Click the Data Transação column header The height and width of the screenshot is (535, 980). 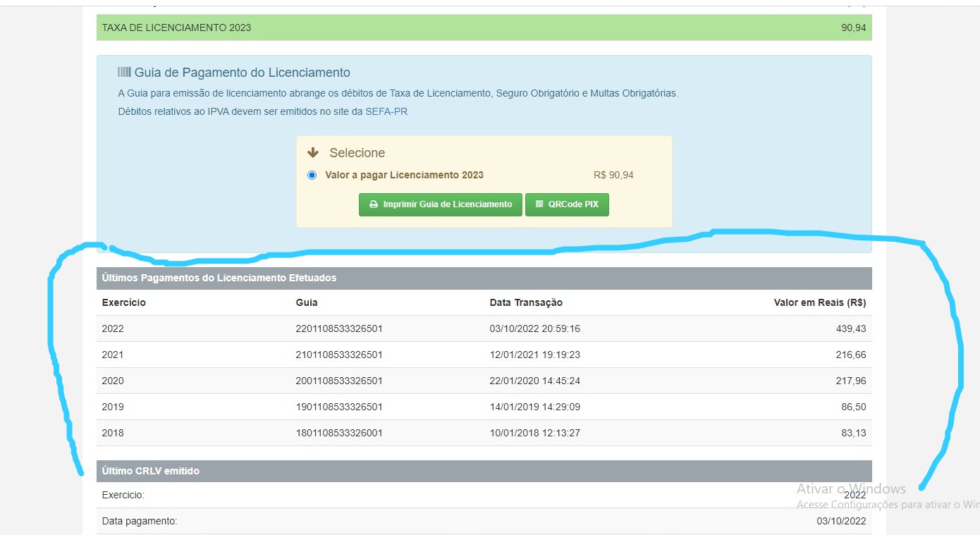[x=526, y=302]
